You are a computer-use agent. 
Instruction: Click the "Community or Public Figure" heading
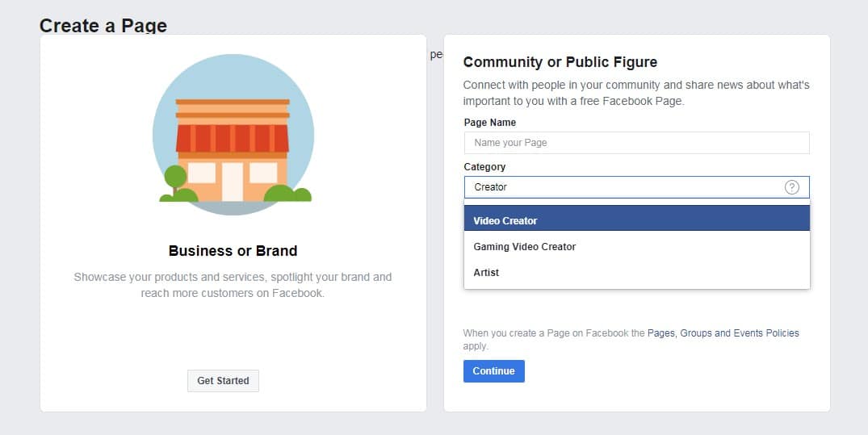(x=560, y=62)
